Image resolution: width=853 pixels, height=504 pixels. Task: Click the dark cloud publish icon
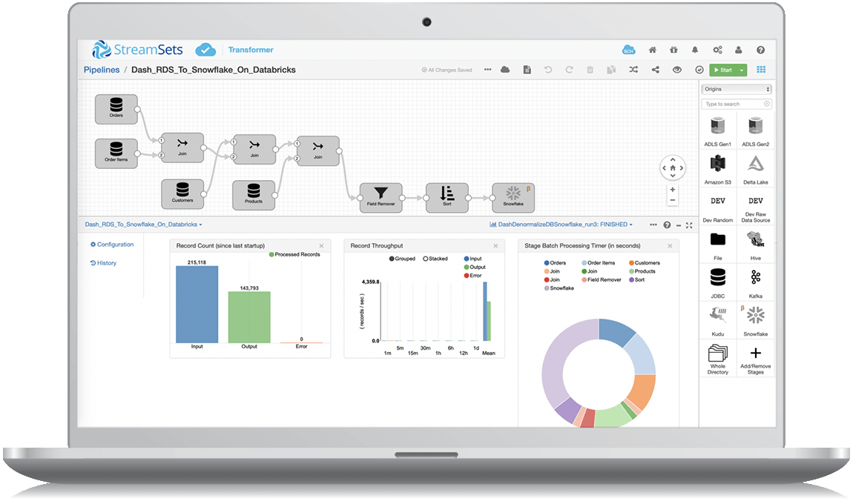point(505,70)
